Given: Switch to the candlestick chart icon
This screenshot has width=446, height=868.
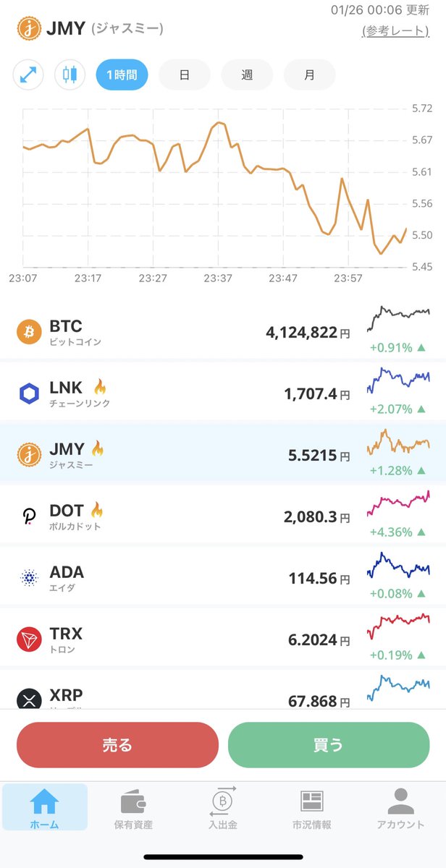Looking at the screenshot, I should point(70,75).
